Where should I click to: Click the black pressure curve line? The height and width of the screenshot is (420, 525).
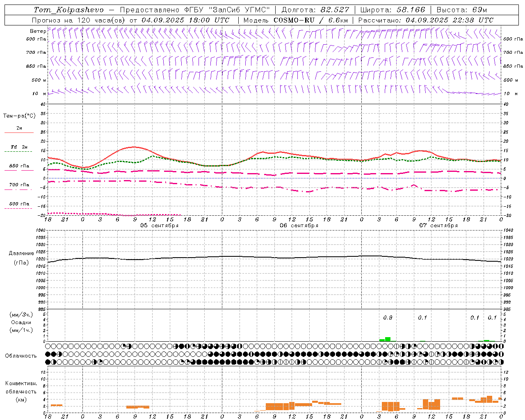[275, 257]
